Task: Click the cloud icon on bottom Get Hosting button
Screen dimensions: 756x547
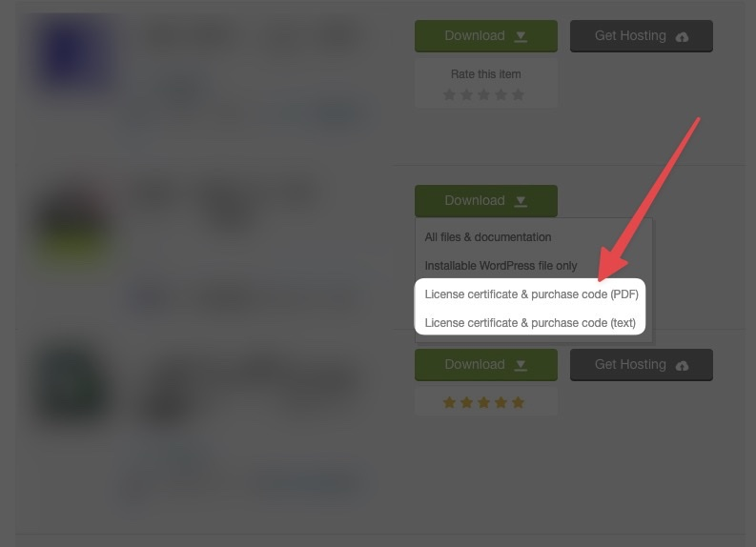Action: [x=682, y=365]
